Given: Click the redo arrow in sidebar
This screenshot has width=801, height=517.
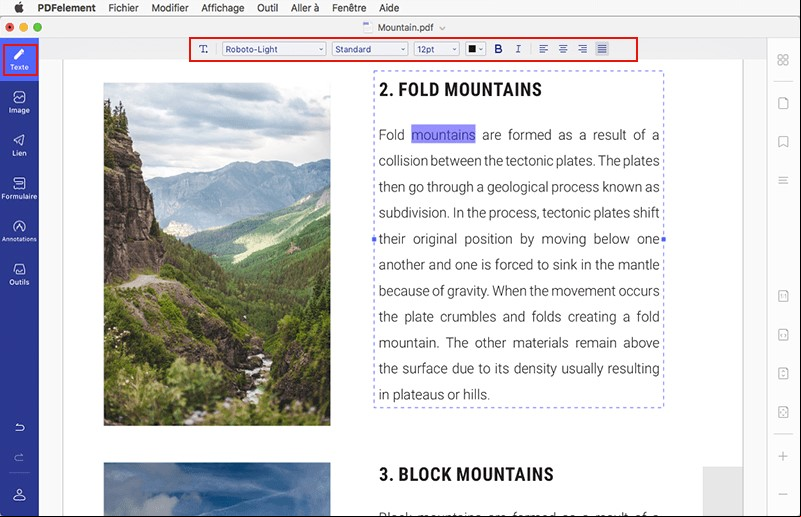Looking at the screenshot, I should (x=19, y=457).
